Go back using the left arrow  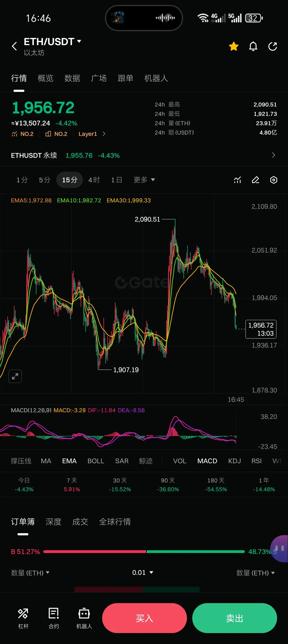14,46
